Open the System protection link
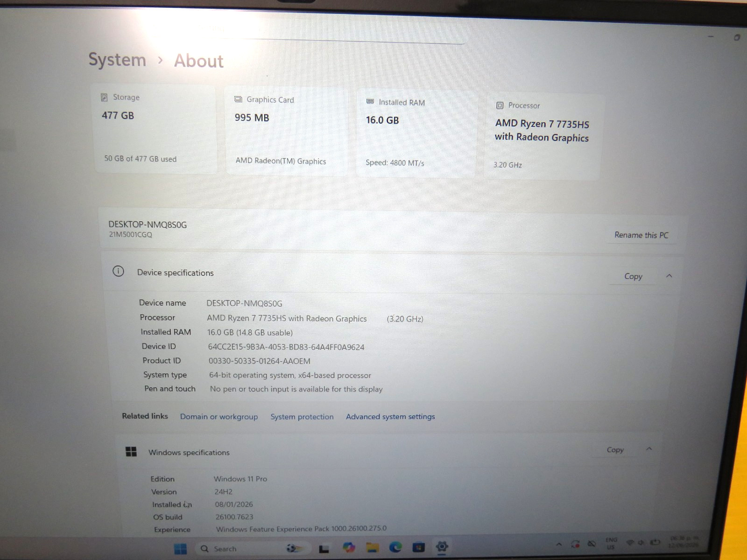Image resolution: width=747 pixels, height=560 pixels. pyautogui.click(x=302, y=417)
